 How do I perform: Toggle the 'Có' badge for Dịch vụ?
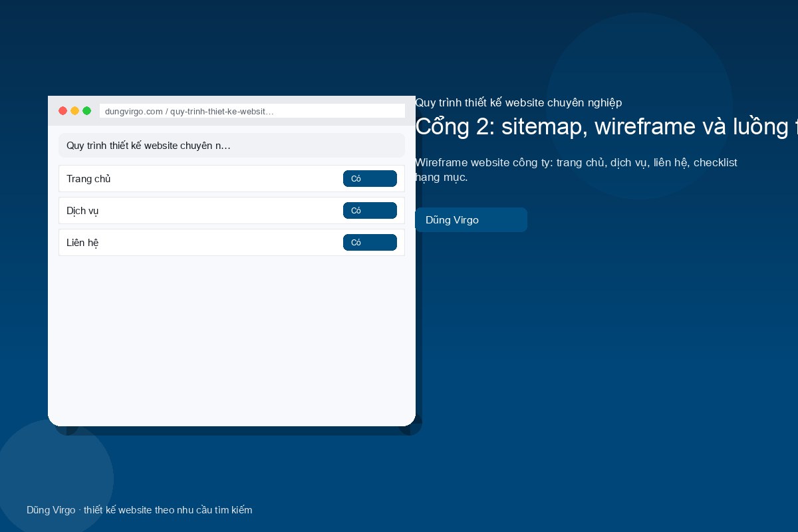pos(370,211)
